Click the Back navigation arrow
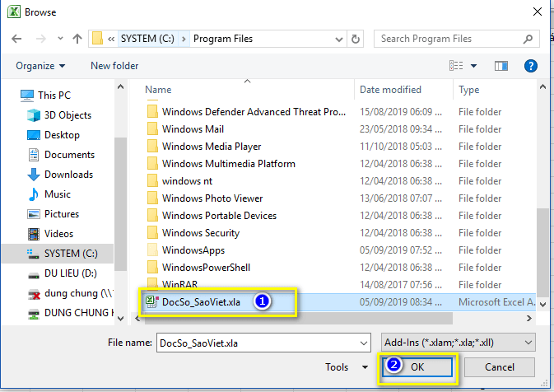 pyautogui.click(x=16, y=39)
